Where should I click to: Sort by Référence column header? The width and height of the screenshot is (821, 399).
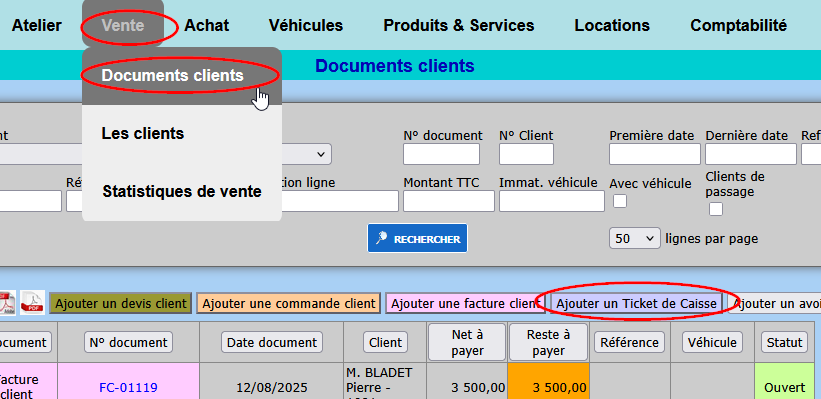629,342
